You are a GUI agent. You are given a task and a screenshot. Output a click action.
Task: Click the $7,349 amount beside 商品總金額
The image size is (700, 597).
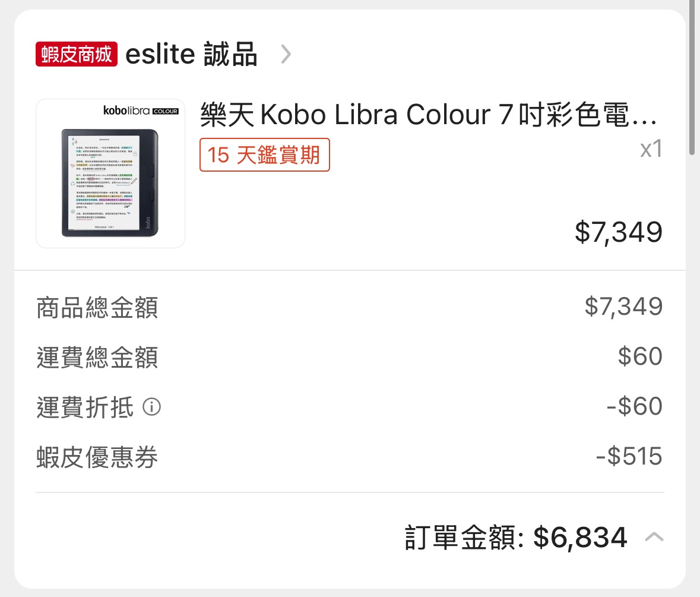pyautogui.click(x=623, y=307)
